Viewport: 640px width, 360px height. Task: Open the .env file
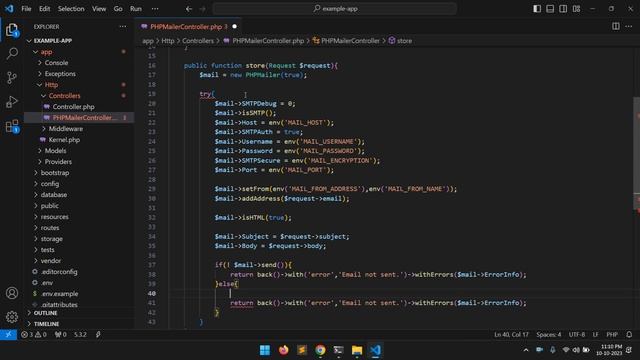(x=47, y=283)
